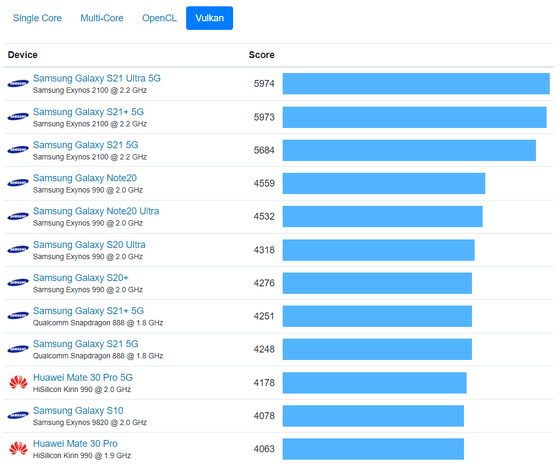Viewport: 560px width, 466px height.
Task: Click the 4318 score bar
Action: tap(379, 250)
